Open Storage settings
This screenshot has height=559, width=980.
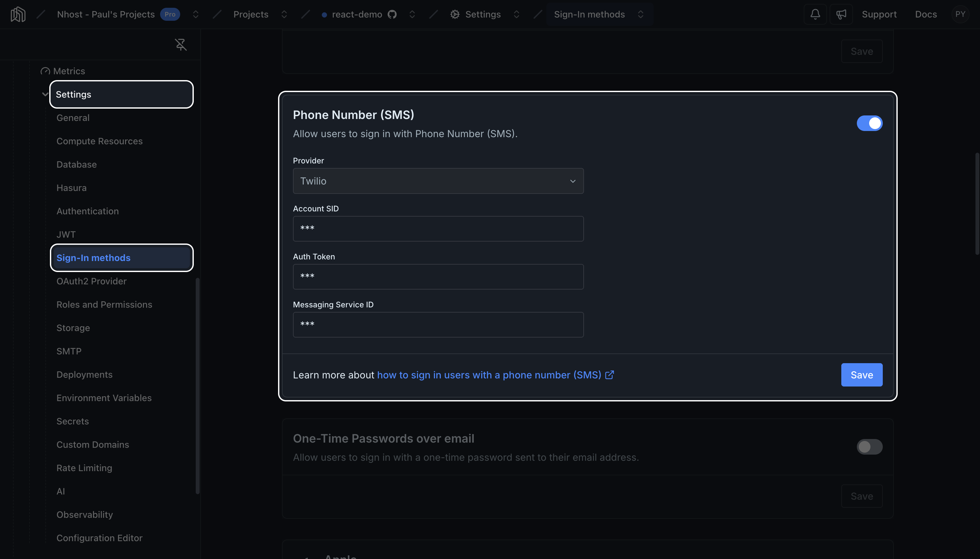tap(73, 328)
